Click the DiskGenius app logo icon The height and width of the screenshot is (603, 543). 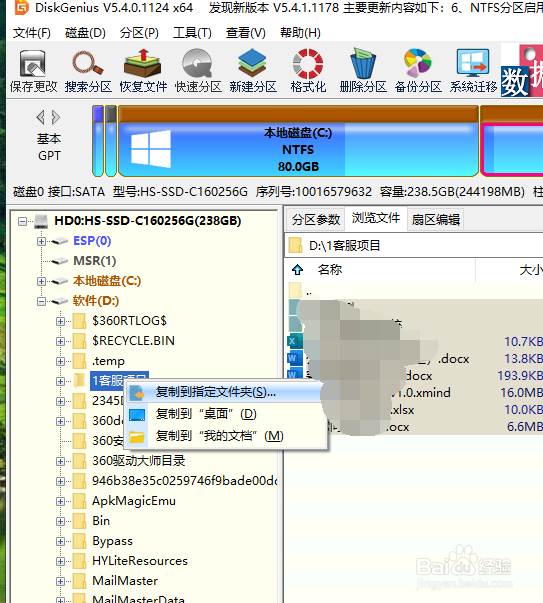(x=22, y=8)
